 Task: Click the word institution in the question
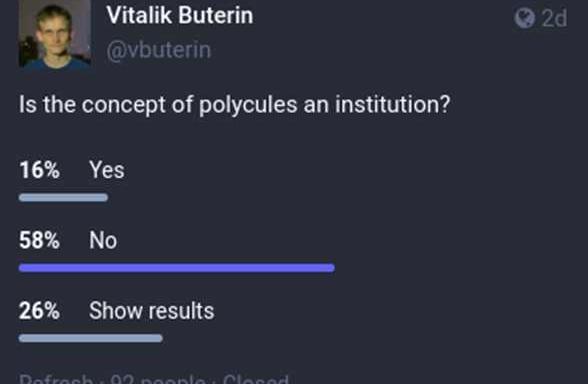coord(392,105)
